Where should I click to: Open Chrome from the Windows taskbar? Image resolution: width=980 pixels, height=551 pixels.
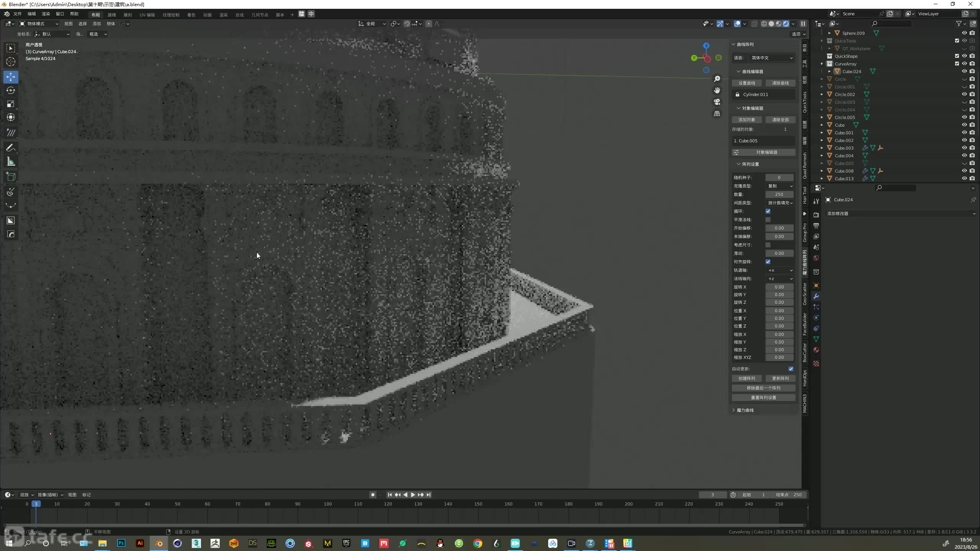[x=478, y=543]
